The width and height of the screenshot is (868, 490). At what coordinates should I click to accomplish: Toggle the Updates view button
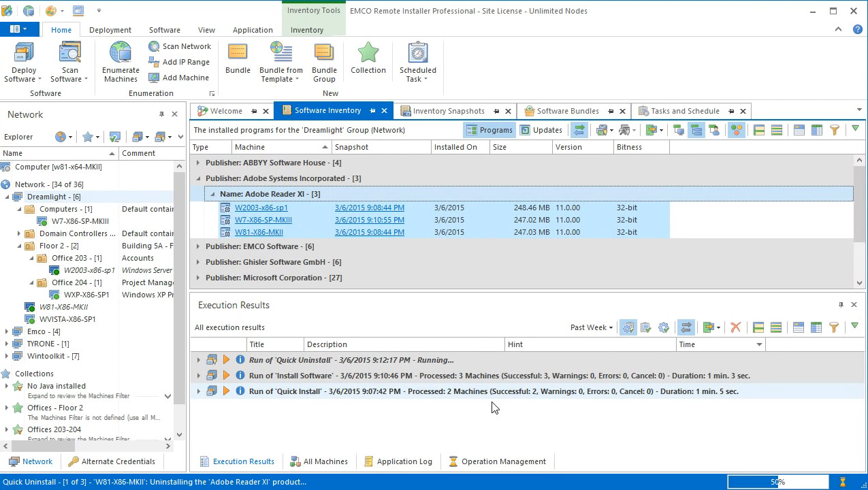[x=541, y=130]
